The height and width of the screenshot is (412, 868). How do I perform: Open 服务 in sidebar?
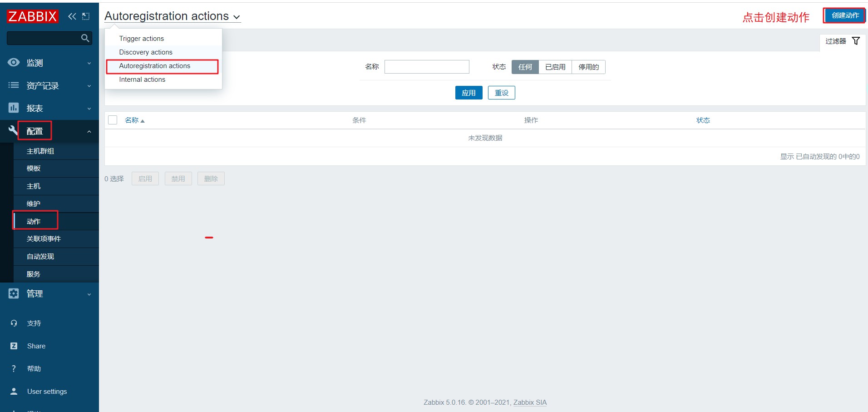tap(56, 274)
